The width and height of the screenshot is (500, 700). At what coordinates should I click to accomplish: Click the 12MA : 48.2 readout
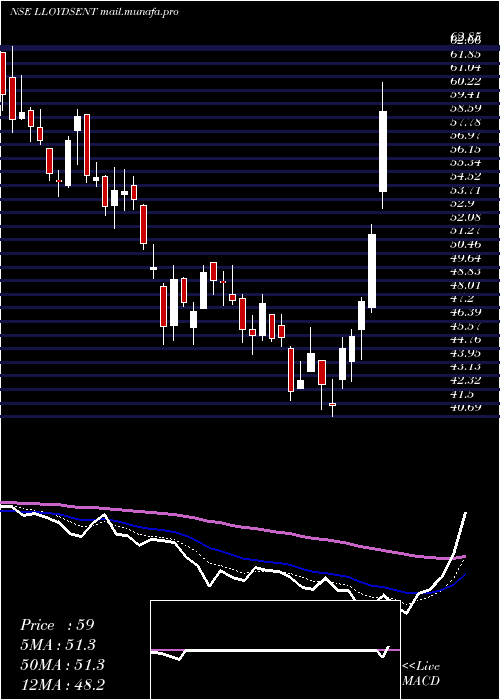62,684
